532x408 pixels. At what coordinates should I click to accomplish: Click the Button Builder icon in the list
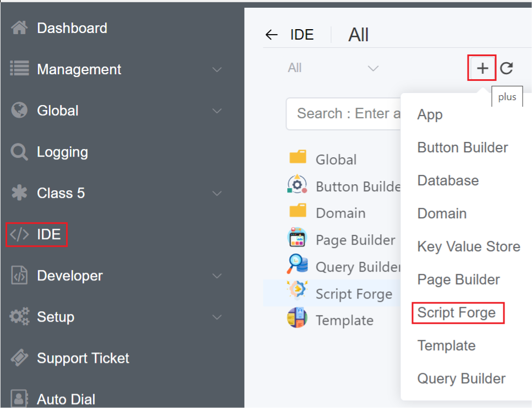click(298, 185)
